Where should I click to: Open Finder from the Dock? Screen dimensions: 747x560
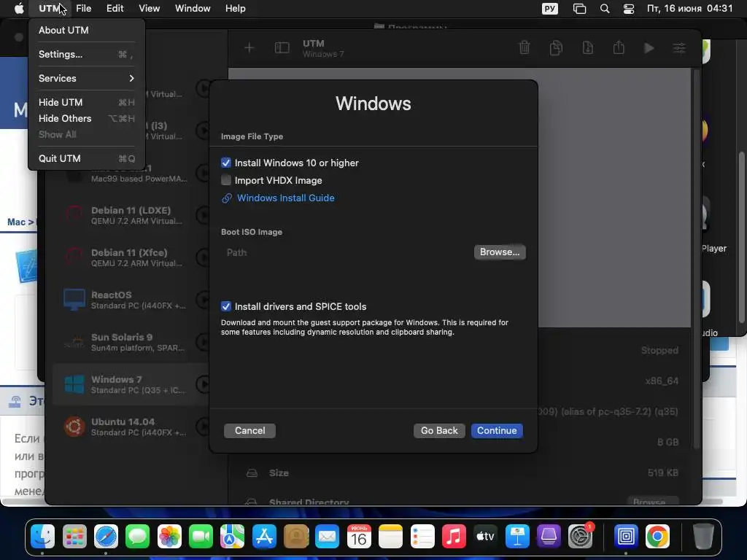(x=42, y=537)
